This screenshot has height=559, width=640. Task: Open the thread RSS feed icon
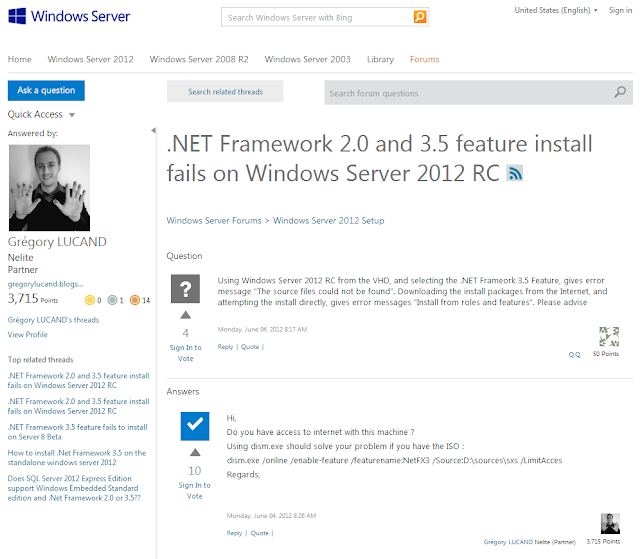tap(515, 173)
